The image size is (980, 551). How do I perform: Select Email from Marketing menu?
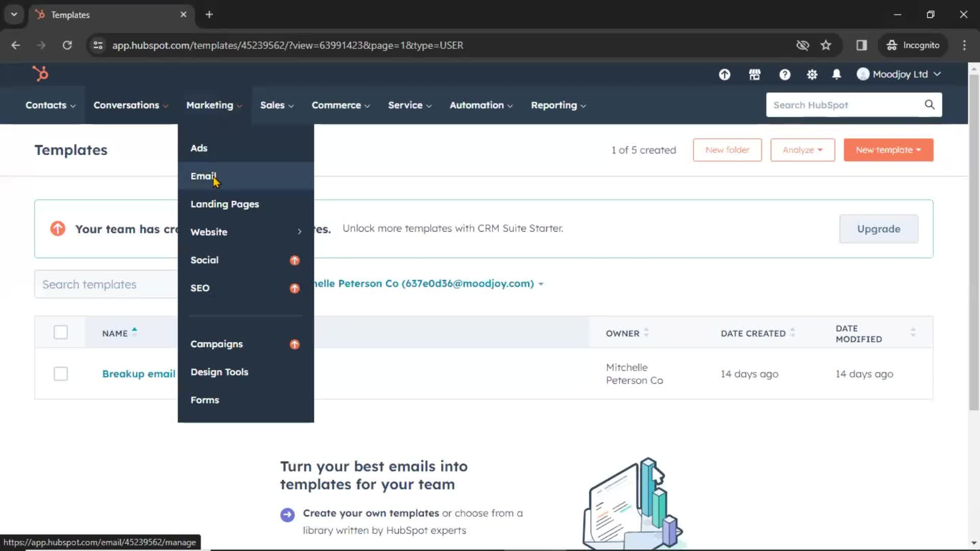click(x=203, y=176)
